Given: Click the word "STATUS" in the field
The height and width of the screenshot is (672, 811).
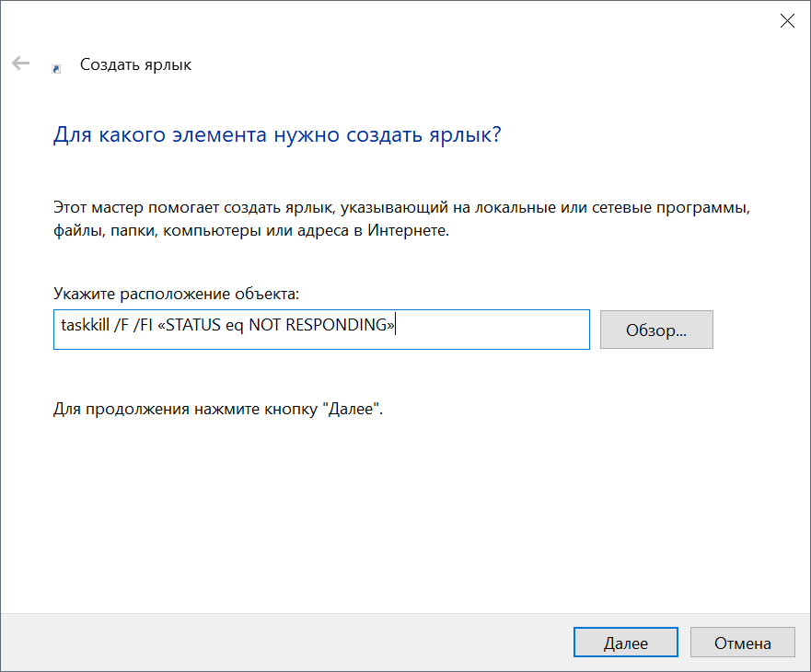Looking at the screenshot, I should pos(195,327).
